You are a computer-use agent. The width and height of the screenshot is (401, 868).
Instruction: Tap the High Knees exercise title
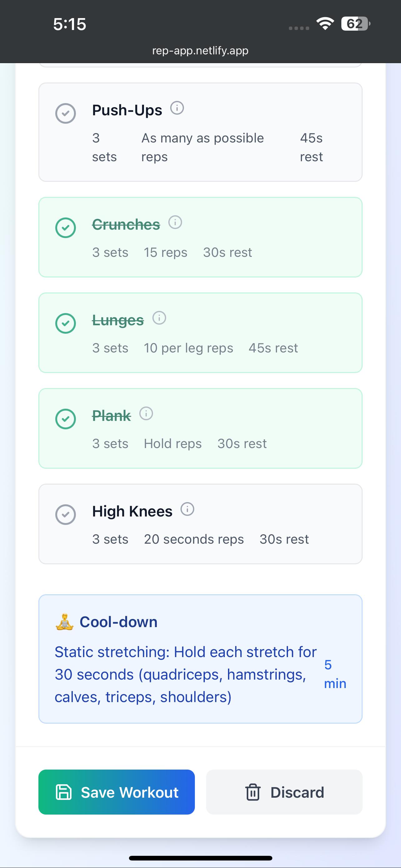(132, 511)
